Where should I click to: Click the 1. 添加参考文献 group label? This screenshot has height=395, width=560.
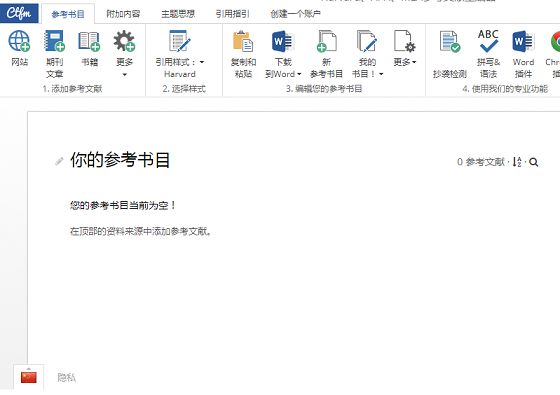(72, 89)
